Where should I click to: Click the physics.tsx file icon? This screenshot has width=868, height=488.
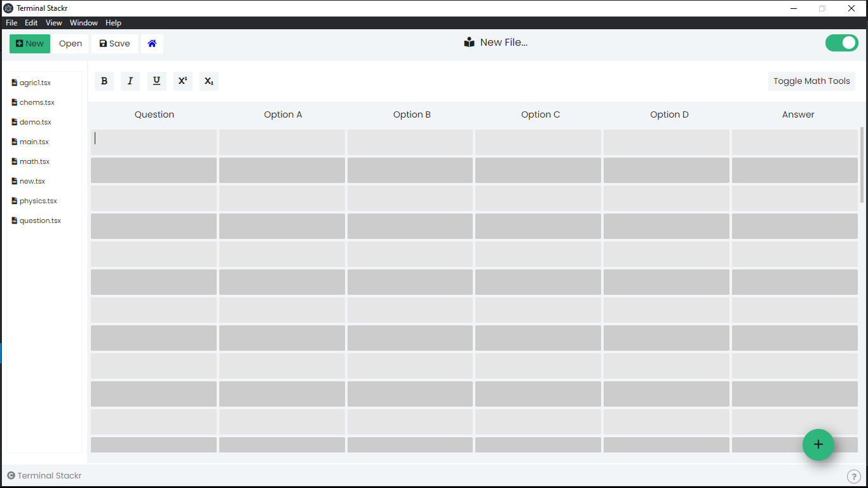tap(15, 201)
